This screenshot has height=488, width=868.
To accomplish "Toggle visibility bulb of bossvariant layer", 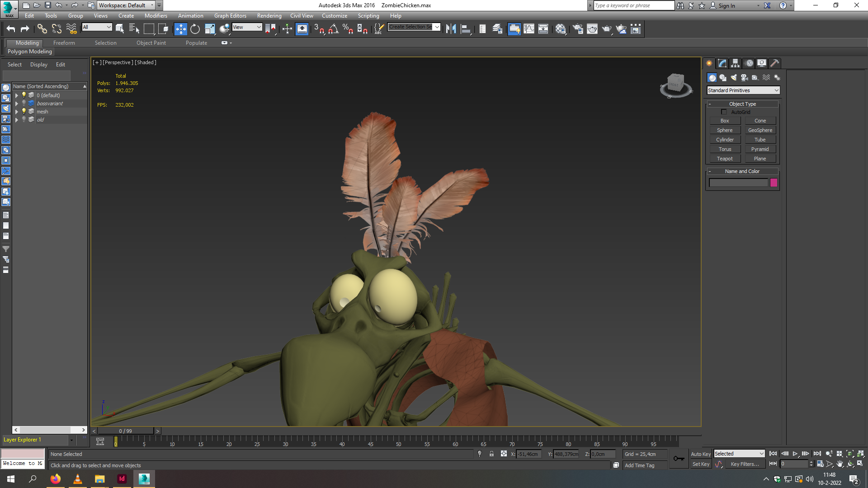I will (x=24, y=103).
